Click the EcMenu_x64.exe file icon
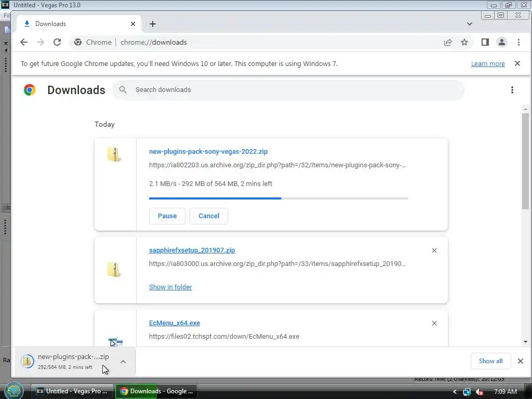The width and height of the screenshot is (532, 399). [115, 341]
